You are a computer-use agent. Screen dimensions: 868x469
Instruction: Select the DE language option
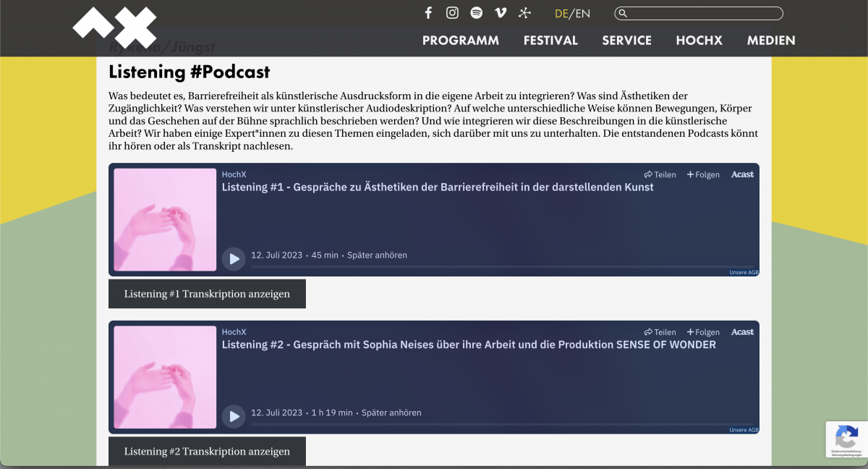(x=561, y=14)
